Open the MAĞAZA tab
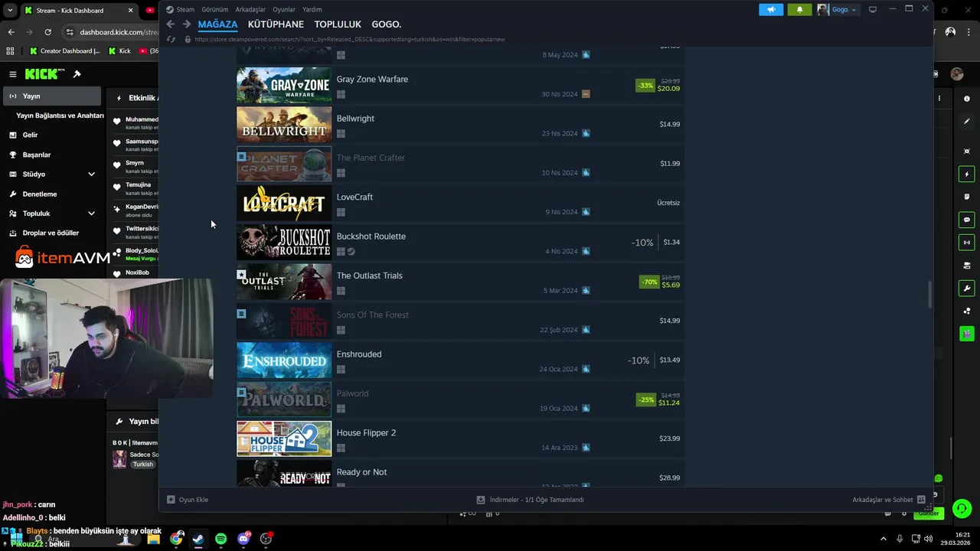 (217, 24)
